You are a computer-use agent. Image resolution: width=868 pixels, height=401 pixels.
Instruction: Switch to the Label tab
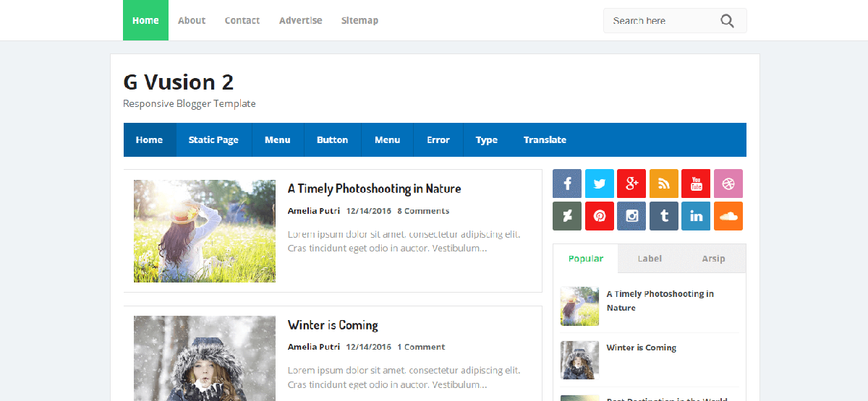(x=650, y=259)
